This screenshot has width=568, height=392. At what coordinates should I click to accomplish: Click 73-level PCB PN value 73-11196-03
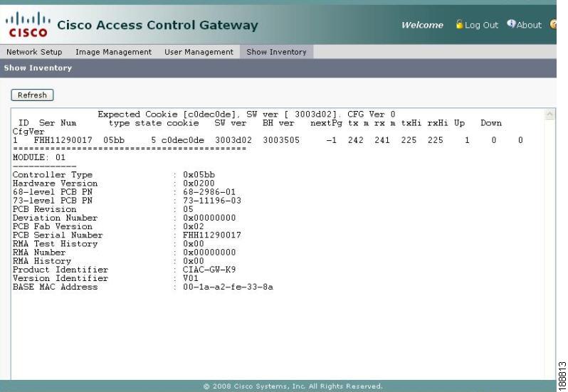pyautogui.click(x=212, y=201)
